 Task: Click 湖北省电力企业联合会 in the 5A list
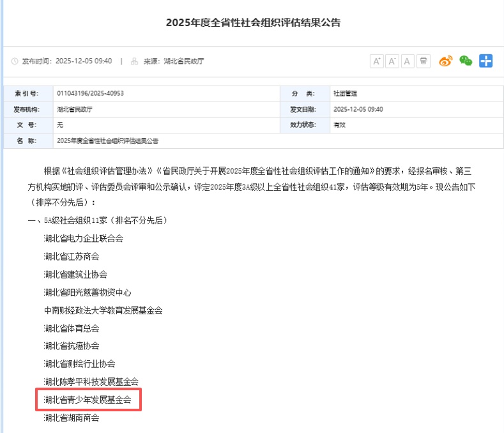pyautogui.click(x=83, y=239)
